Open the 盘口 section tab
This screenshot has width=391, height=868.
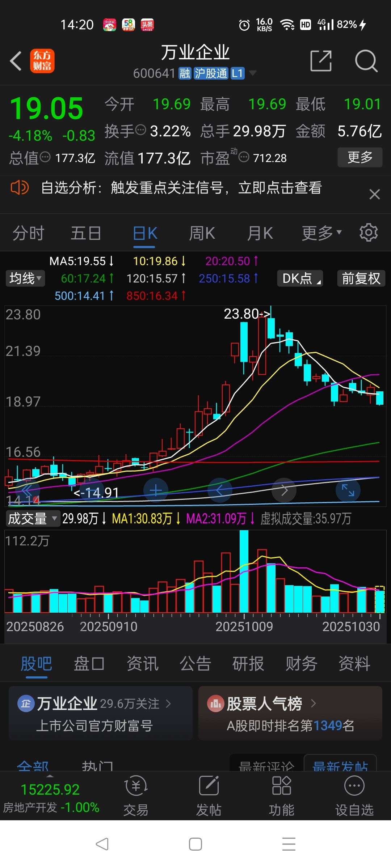(x=89, y=664)
